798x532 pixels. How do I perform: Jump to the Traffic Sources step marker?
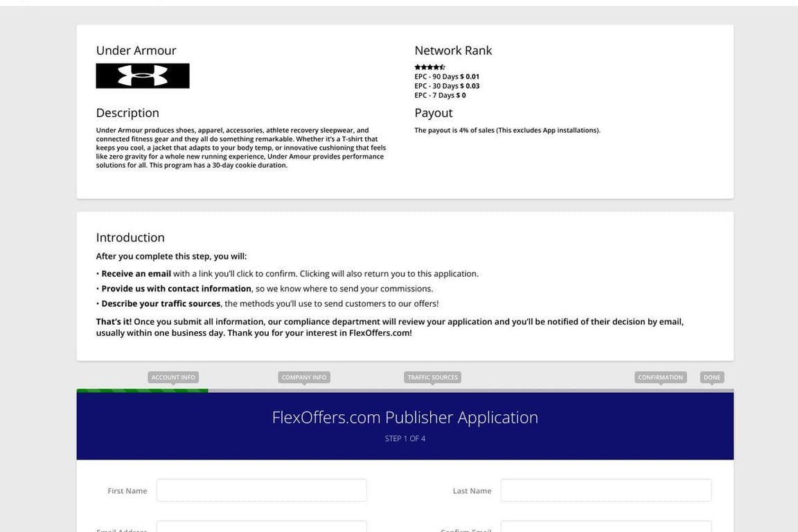point(432,378)
